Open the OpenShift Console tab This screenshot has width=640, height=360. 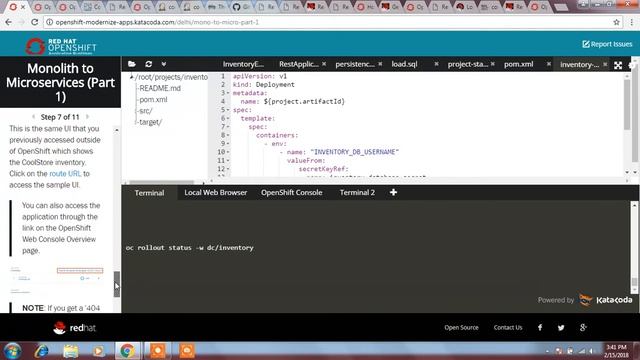point(291,193)
